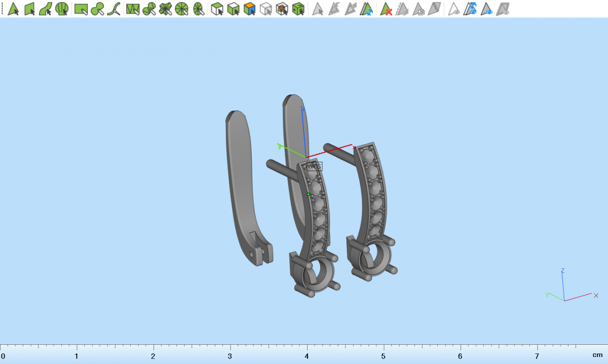Image resolution: width=608 pixels, height=364 pixels.
Task: Choose the star-shaped mesh brush
Action: [166, 9]
